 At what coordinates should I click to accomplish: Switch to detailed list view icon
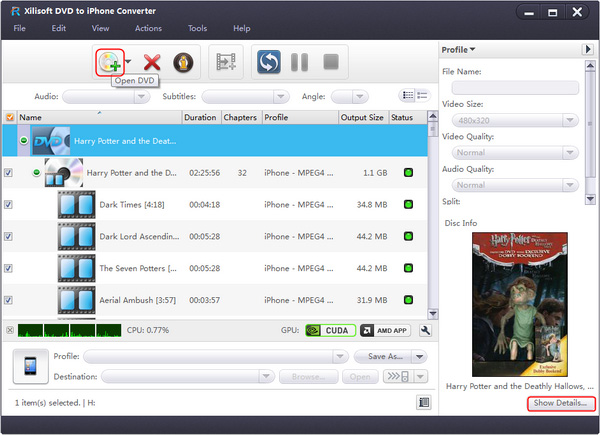pyautogui.click(x=408, y=95)
